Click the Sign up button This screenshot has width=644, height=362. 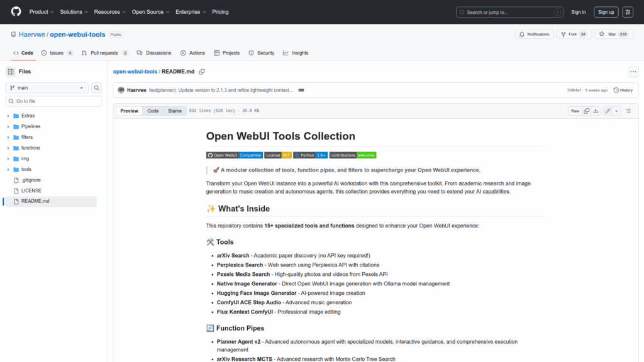pos(606,12)
